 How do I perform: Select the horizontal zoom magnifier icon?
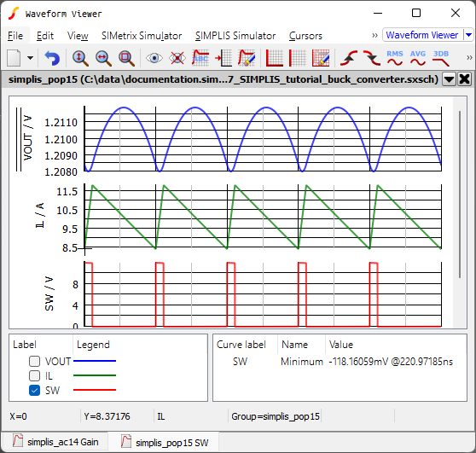pos(103,58)
